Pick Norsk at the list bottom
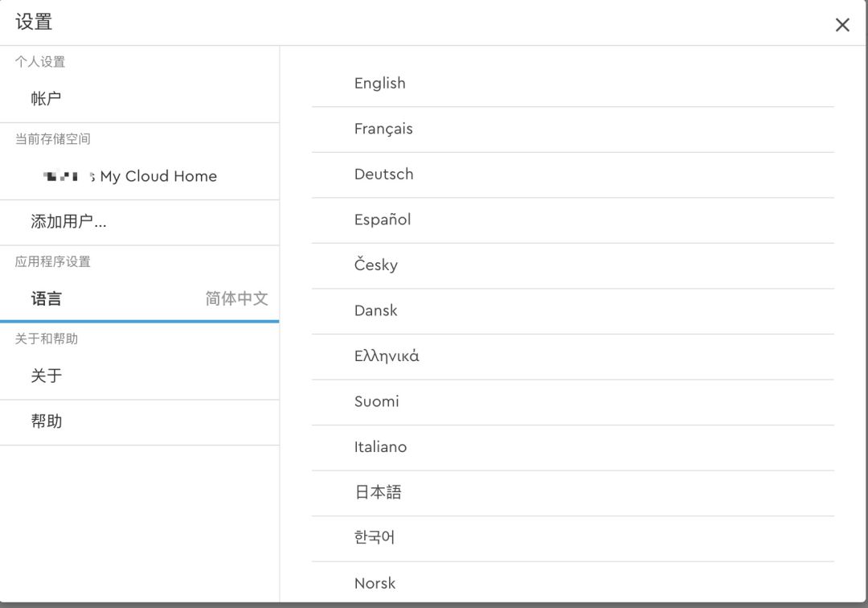868x608 pixels. (375, 583)
